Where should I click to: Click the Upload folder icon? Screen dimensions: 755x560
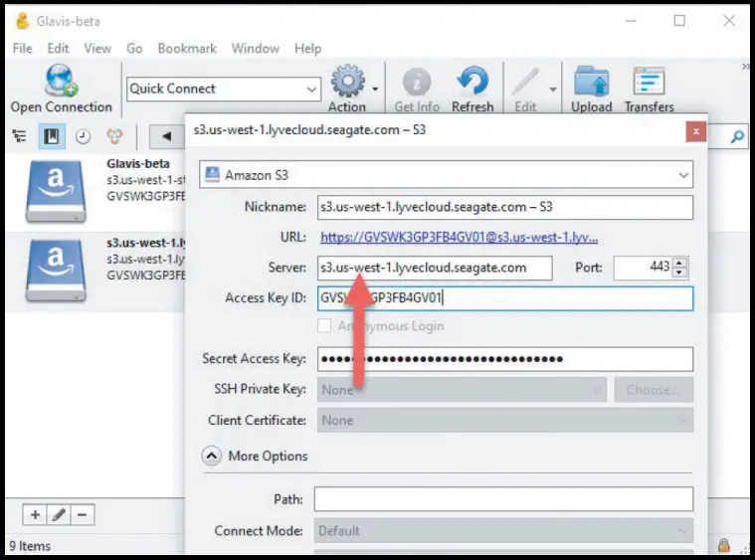(x=592, y=82)
